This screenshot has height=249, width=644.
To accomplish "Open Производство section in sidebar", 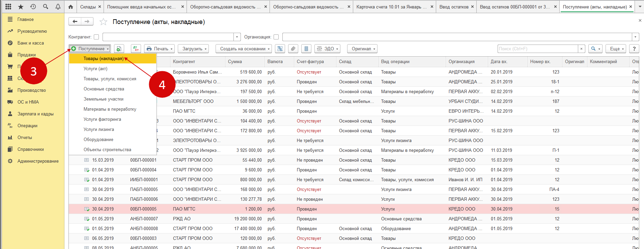I will click(x=32, y=90).
